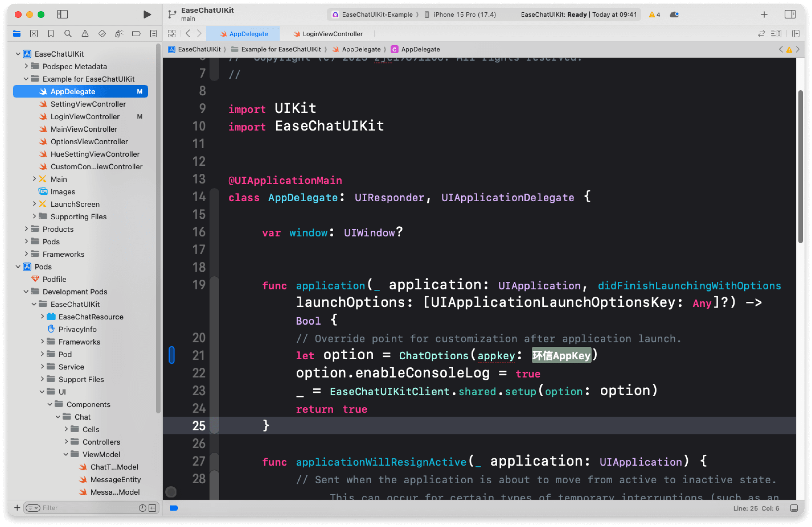This screenshot has height=527, width=812.
Task: Click the Library plus button in toolbar
Action: pos(764,14)
